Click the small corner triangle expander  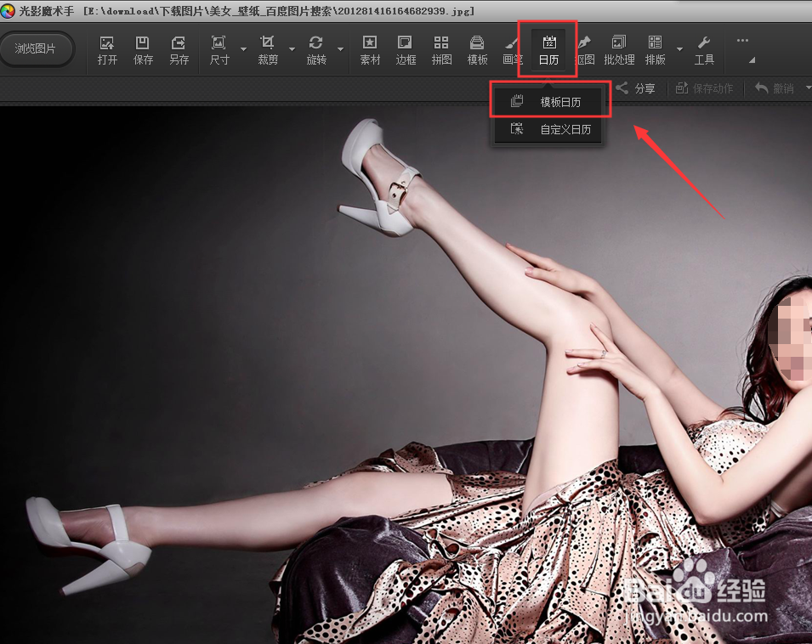[752, 60]
